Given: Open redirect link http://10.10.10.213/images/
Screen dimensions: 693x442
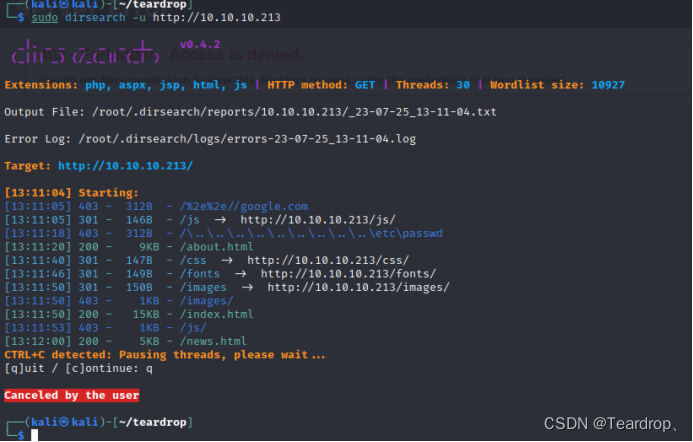Looking at the screenshot, I should [358, 287].
